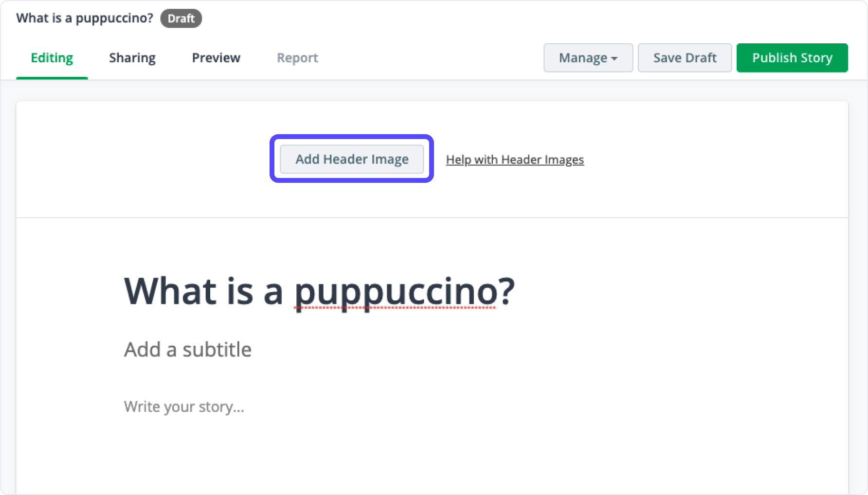
Task: Click the Draft status badge
Action: click(181, 18)
